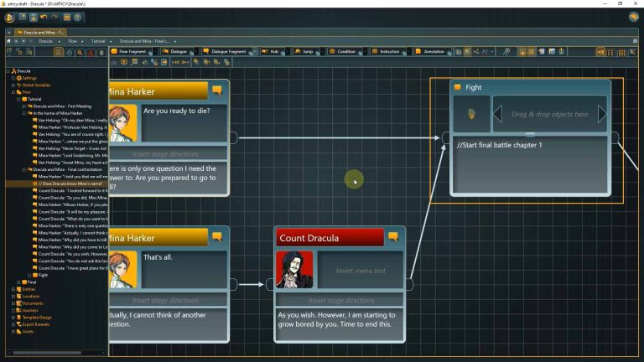The image size is (644, 362).
Task: Click the Fight node text '//Start final battle chapter 1'
Action: 499,145
